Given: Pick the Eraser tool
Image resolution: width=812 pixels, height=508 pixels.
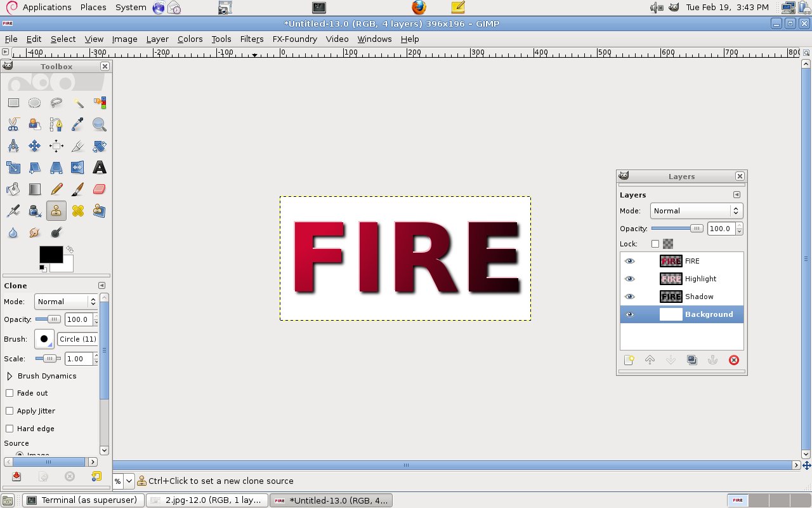Looking at the screenshot, I should click(99, 189).
